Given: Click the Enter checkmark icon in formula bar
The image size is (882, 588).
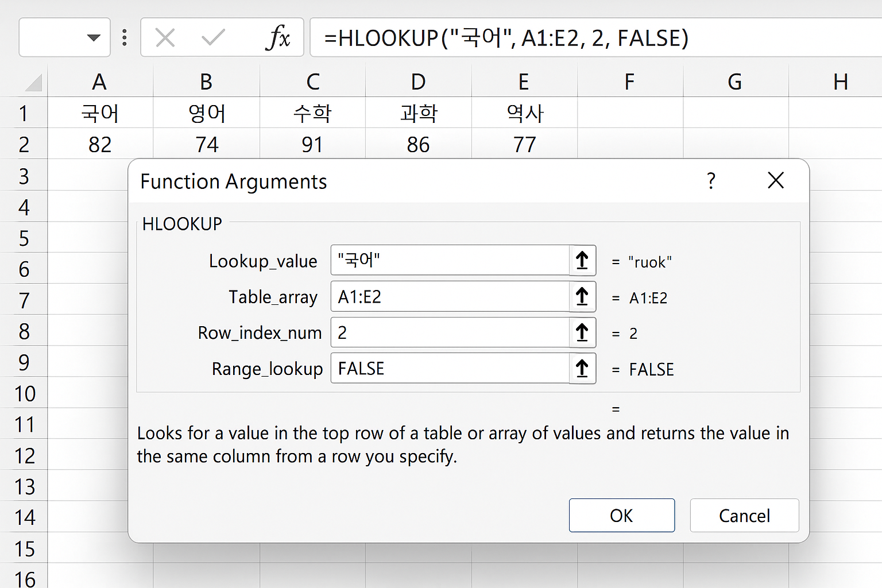Looking at the screenshot, I should pos(212,37).
